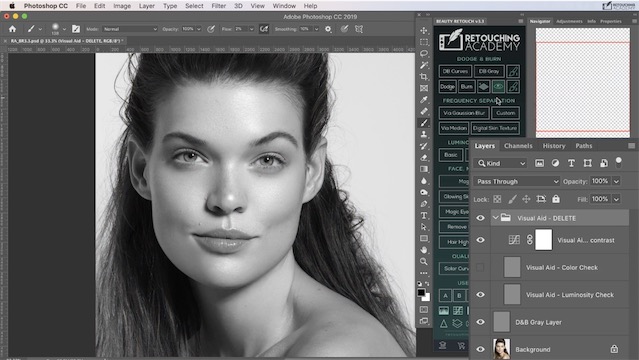
Task: Select the Eraser tool
Action: tap(424, 157)
